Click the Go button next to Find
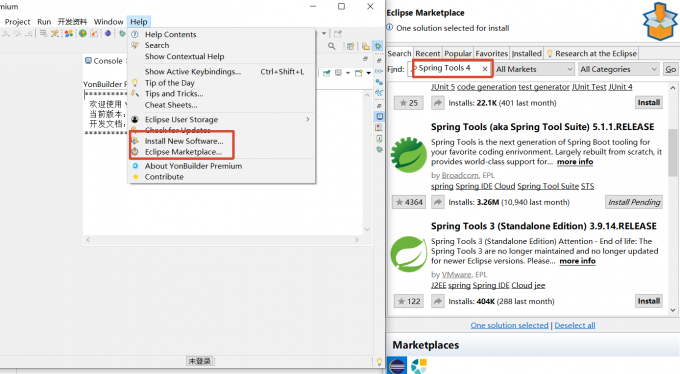 point(670,69)
